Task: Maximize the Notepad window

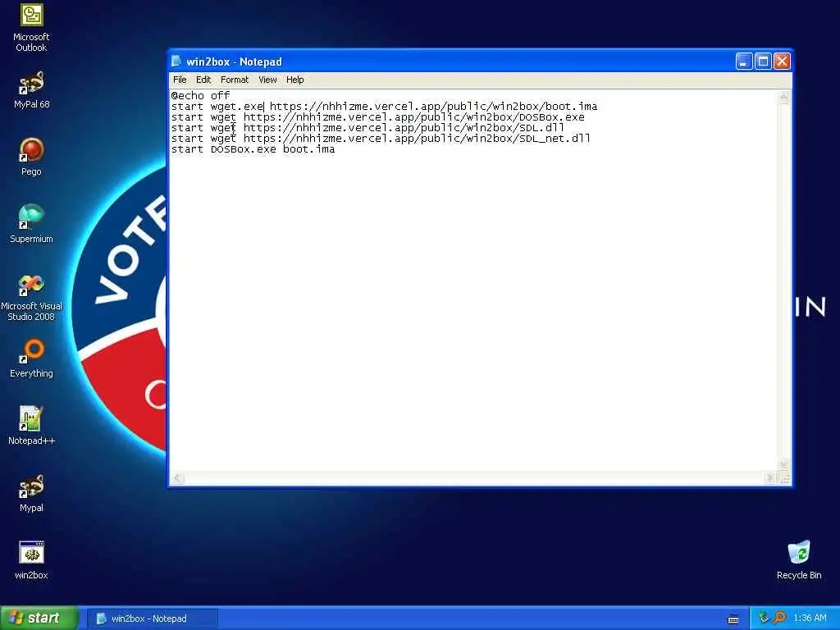Action: click(x=763, y=62)
